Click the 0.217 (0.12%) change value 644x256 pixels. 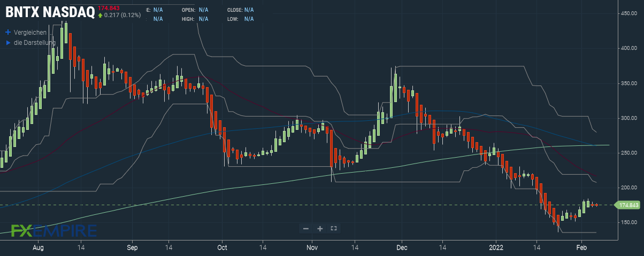tap(123, 15)
